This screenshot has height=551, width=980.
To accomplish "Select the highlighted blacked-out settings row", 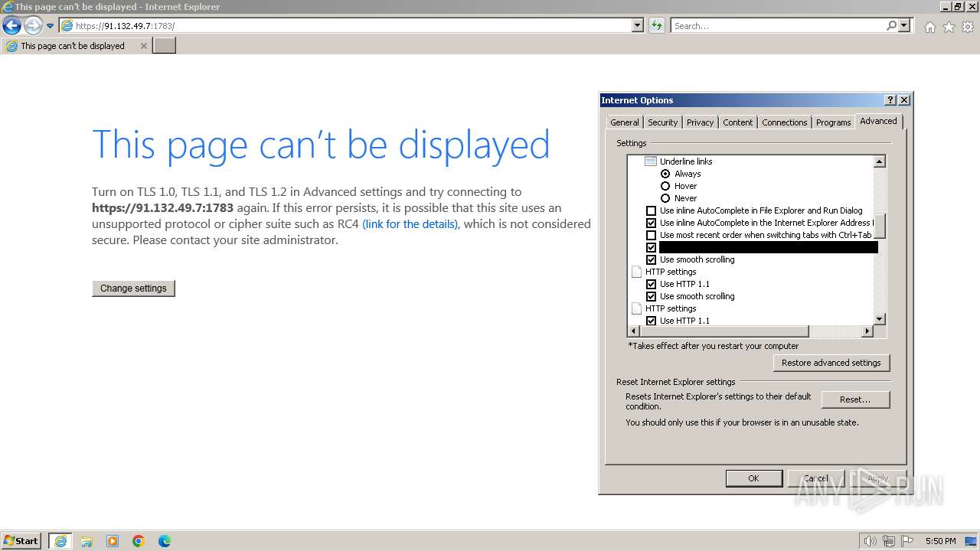I will [x=768, y=247].
